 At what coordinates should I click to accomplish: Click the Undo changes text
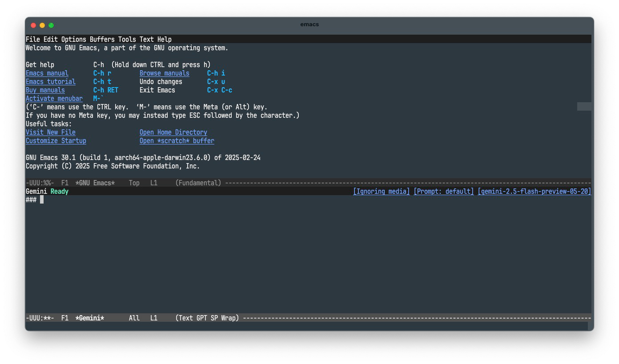(x=161, y=82)
